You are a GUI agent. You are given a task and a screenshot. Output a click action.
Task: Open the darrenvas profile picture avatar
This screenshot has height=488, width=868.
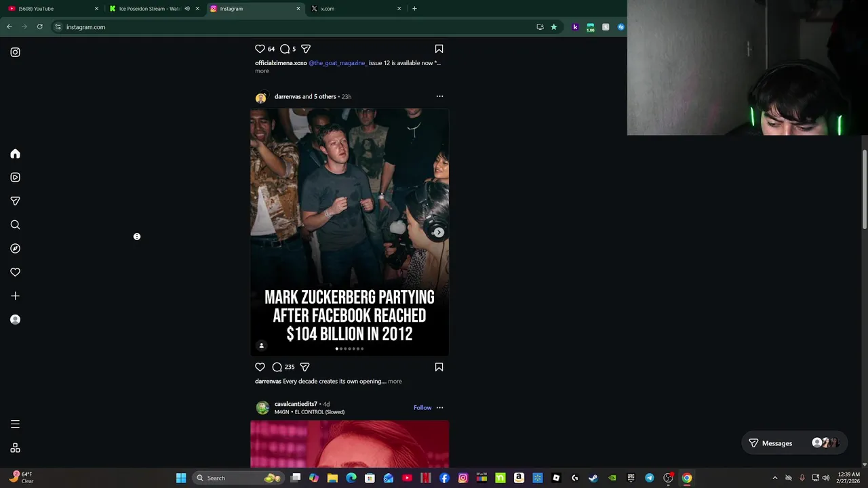pos(260,98)
